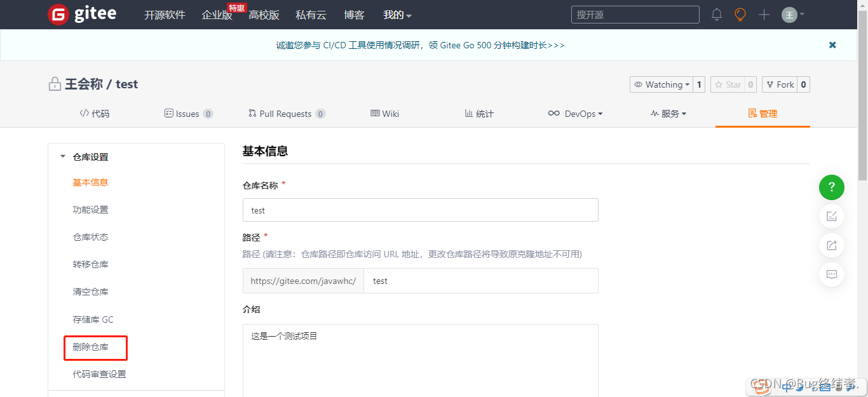
Task: Switch to the Wiki tab
Action: (x=384, y=113)
